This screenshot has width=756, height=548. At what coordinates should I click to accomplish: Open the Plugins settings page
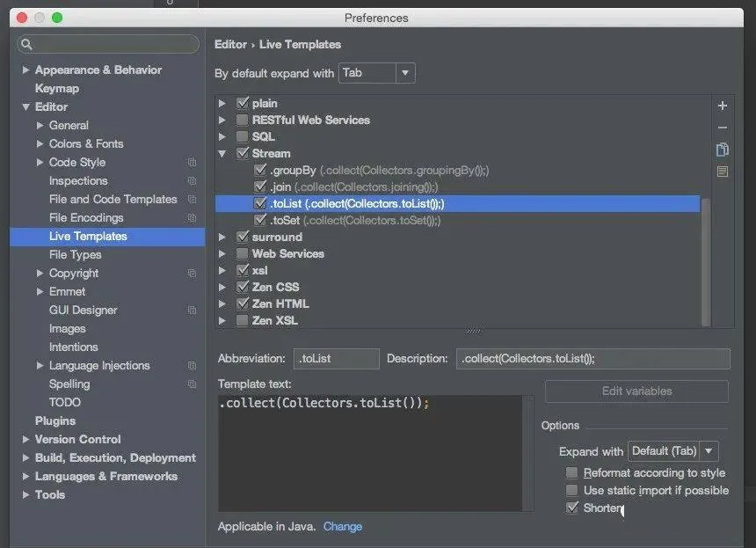pos(55,420)
